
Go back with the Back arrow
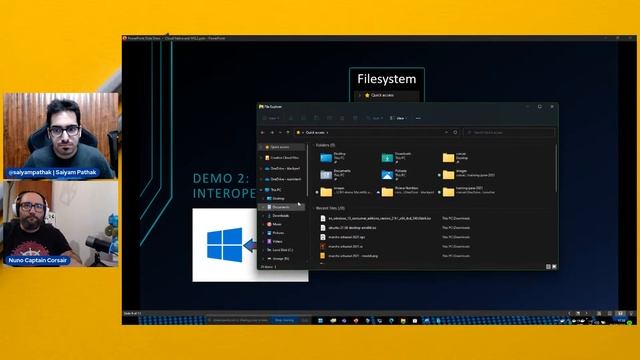click(262, 133)
